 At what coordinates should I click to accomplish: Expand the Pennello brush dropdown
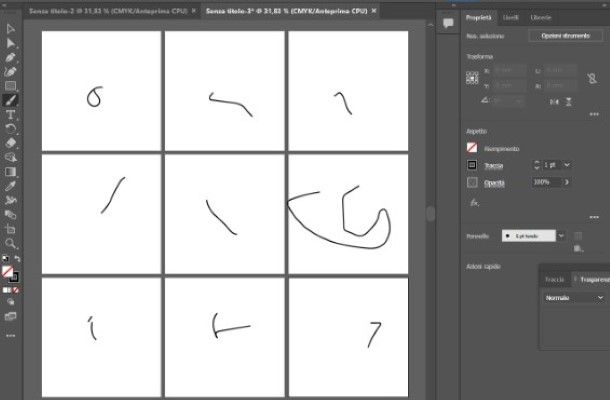coord(561,236)
